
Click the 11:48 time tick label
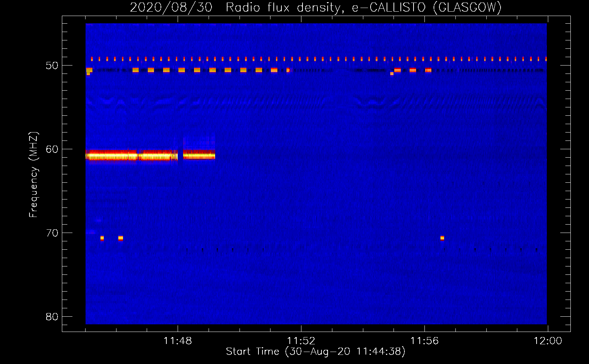coord(178,341)
